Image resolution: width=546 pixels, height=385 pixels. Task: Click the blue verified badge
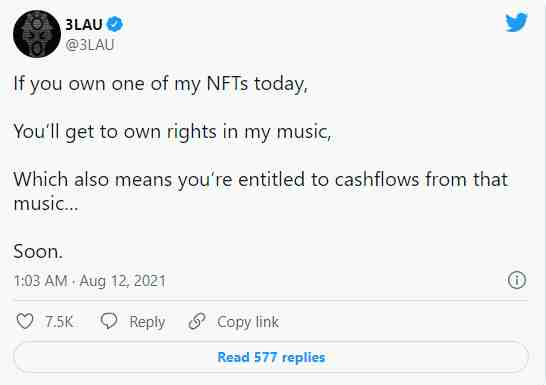tap(115, 24)
